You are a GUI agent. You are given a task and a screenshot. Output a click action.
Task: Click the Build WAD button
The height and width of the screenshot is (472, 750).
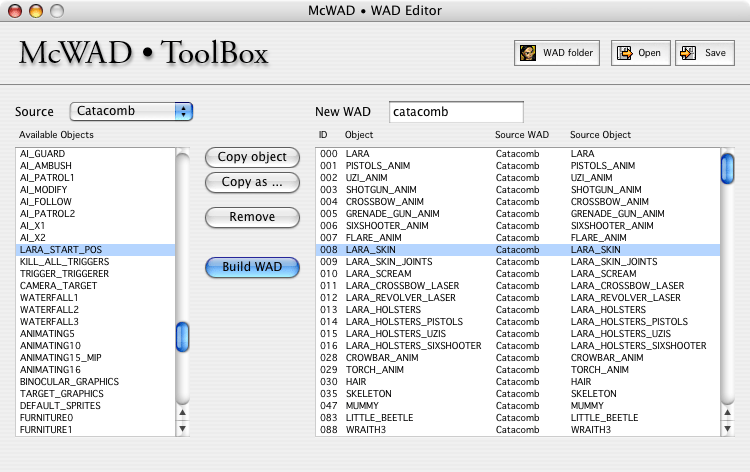252,267
